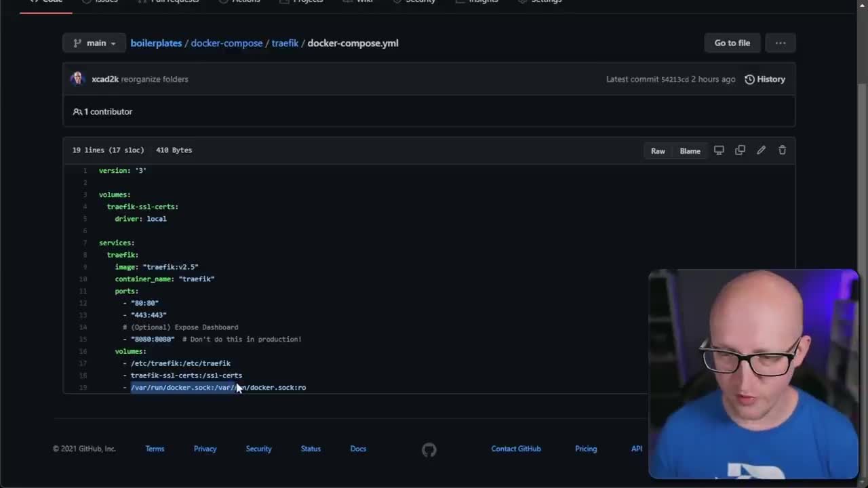Open xcad2k user avatar
This screenshot has height=488, width=868.
[77, 79]
